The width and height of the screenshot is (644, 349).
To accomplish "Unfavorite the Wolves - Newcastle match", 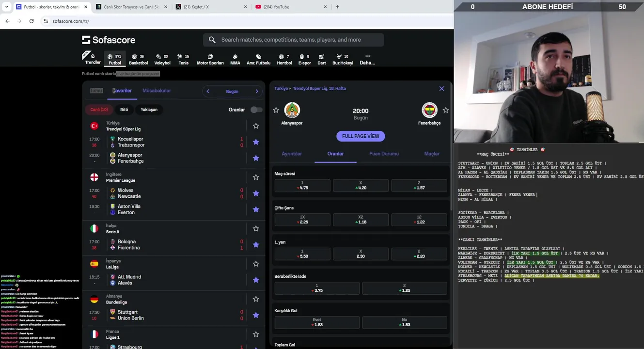I will tap(256, 193).
